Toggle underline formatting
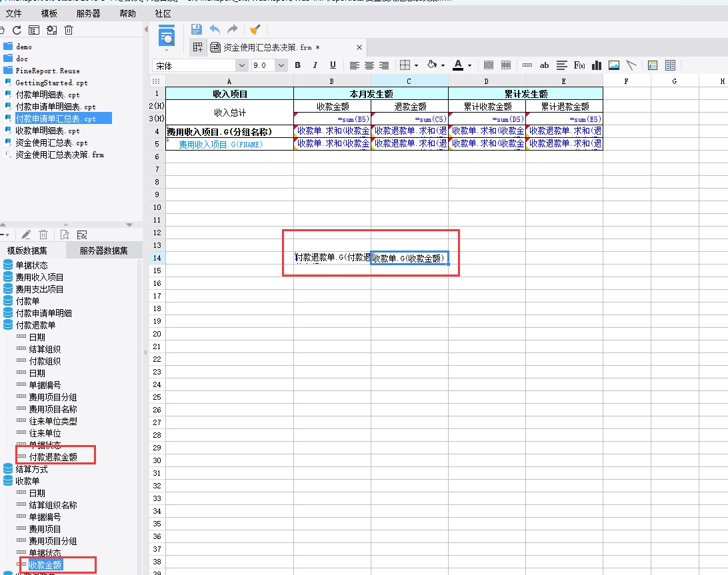The image size is (728, 575). 333,65
